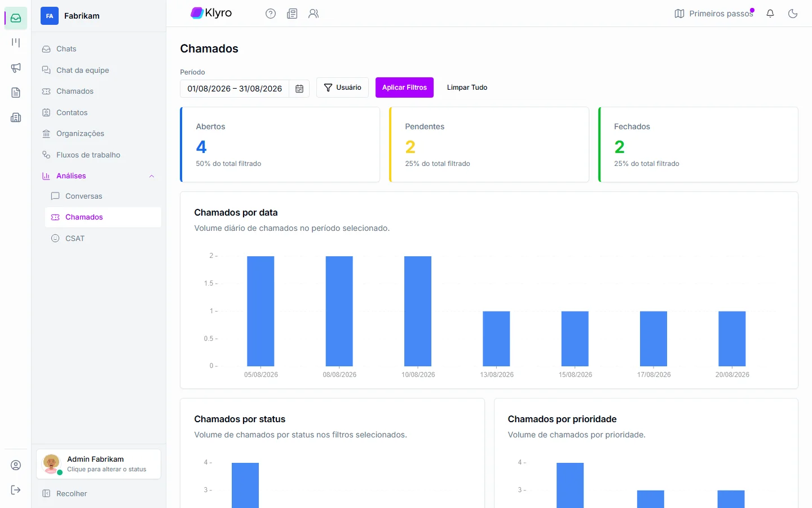Click the bar for 05/08/2026
The image size is (812, 508).
coord(261,311)
